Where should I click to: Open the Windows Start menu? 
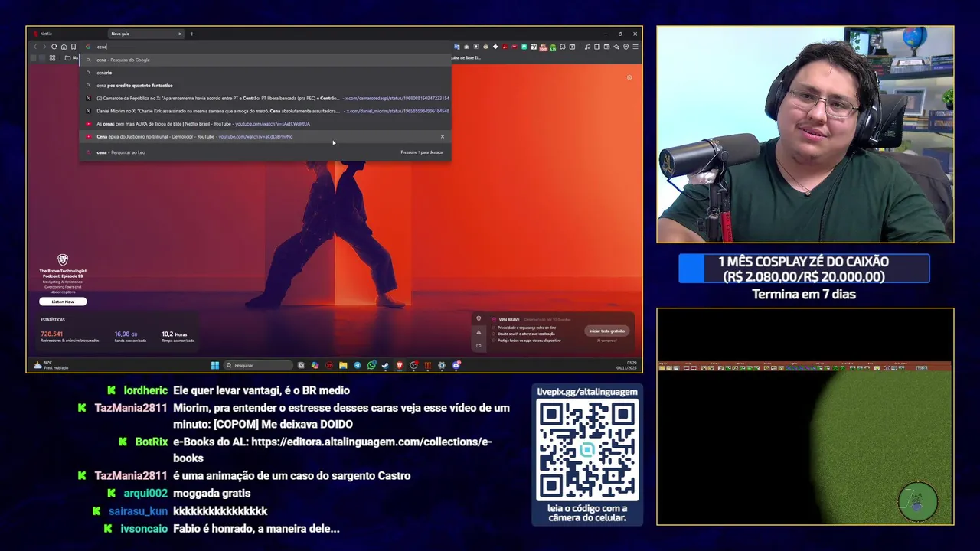tap(215, 365)
